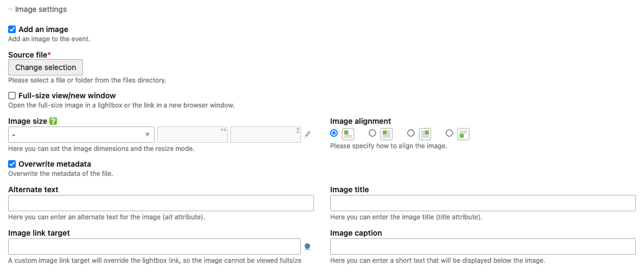Click the second image alignment icon

tap(387, 134)
